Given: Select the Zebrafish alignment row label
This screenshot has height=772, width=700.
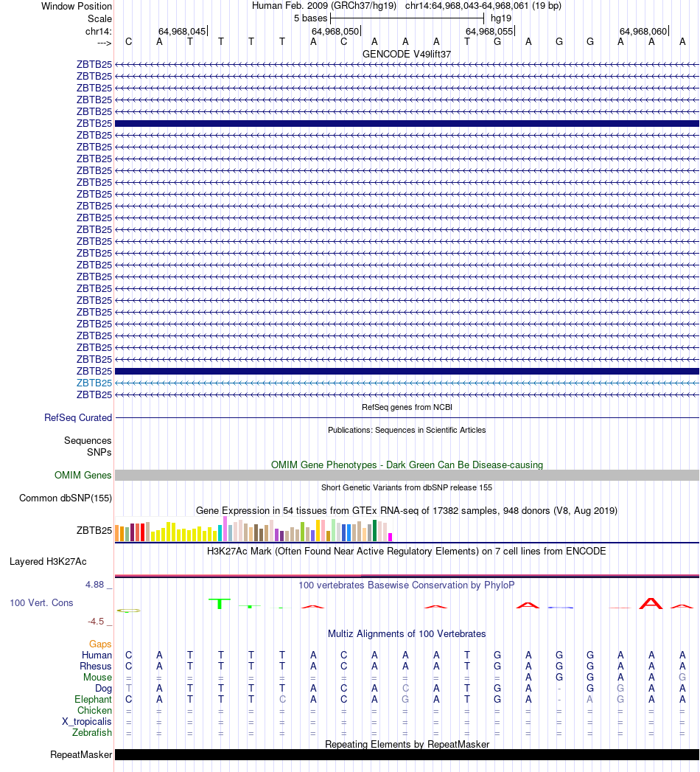Looking at the screenshot, I should [x=92, y=733].
